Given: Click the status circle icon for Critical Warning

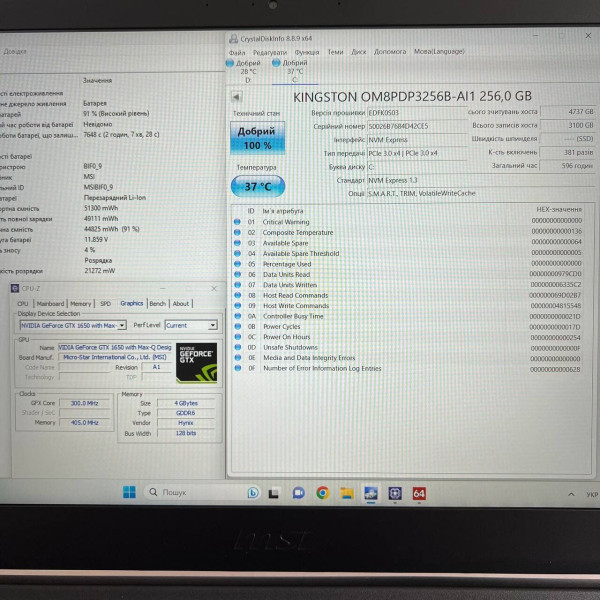Looking at the screenshot, I should (x=237, y=222).
